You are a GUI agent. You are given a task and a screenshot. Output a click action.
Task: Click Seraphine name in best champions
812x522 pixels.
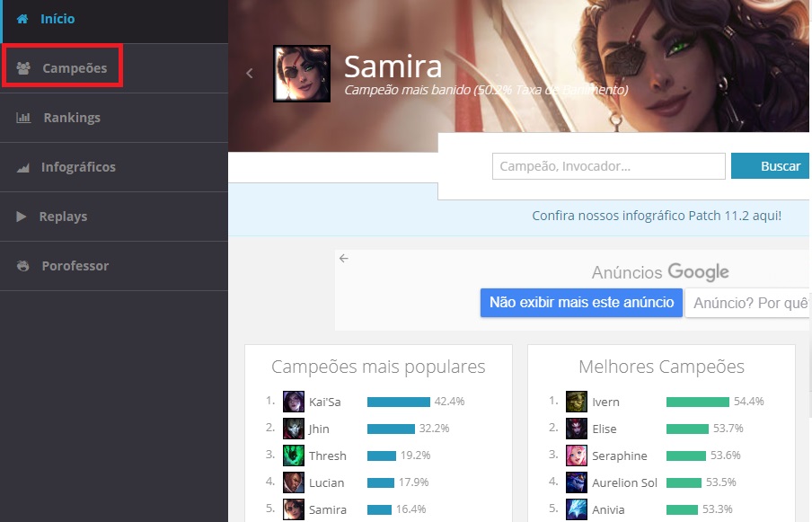[x=620, y=456]
